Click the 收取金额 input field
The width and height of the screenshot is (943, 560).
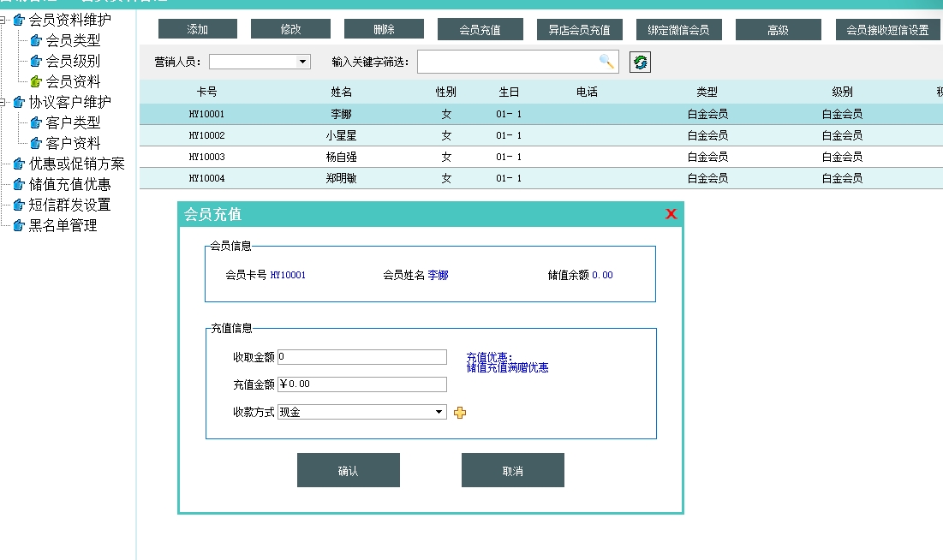point(361,357)
